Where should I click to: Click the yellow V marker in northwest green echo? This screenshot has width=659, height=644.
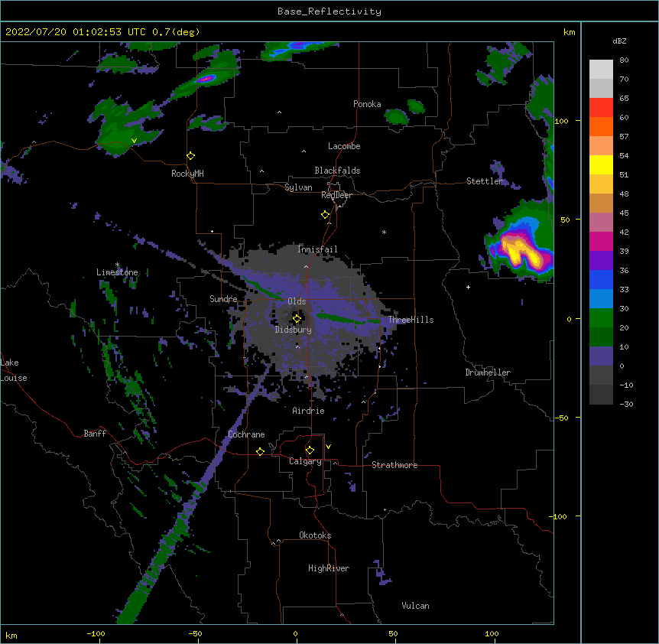click(134, 141)
